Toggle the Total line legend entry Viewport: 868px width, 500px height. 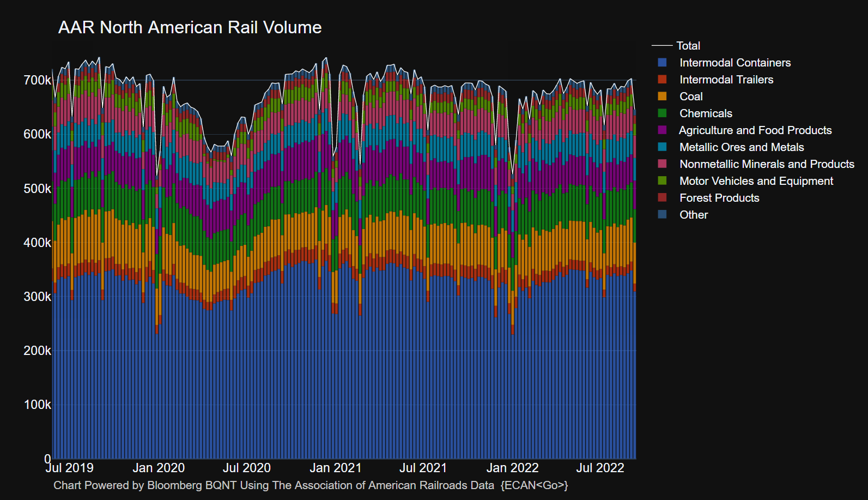pos(688,46)
